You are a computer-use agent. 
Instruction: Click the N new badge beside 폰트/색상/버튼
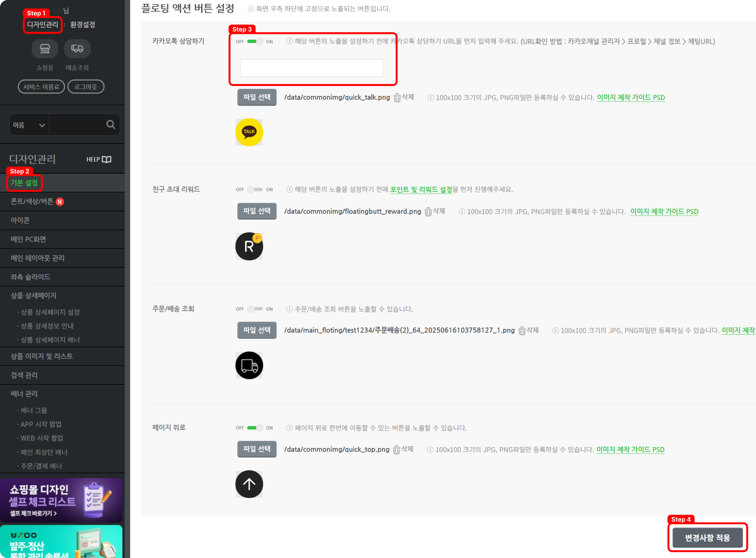click(x=60, y=202)
